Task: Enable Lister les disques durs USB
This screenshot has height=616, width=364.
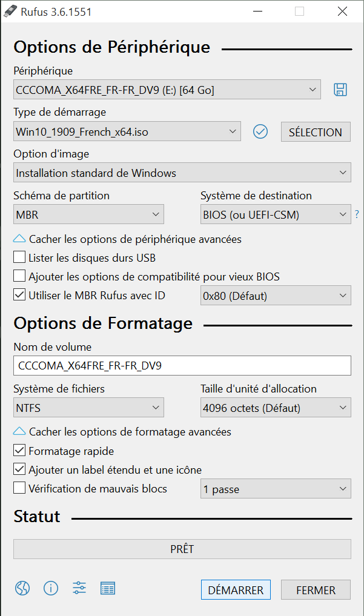Action: 19,257
